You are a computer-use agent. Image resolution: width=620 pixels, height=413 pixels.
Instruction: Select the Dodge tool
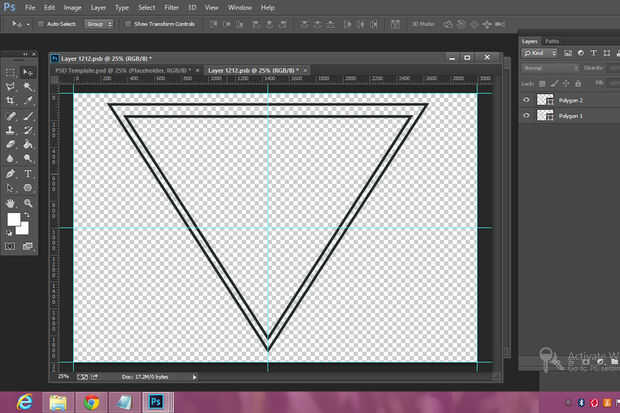tap(28, 158)
